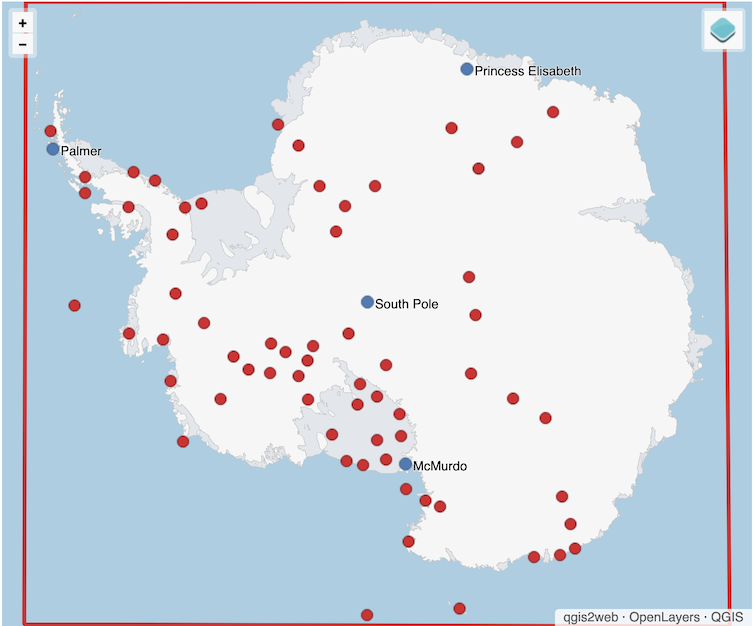754x626 pixels.
Task: Click the red marker immediately left of South Pole marker
Action: tap(348, 333)
